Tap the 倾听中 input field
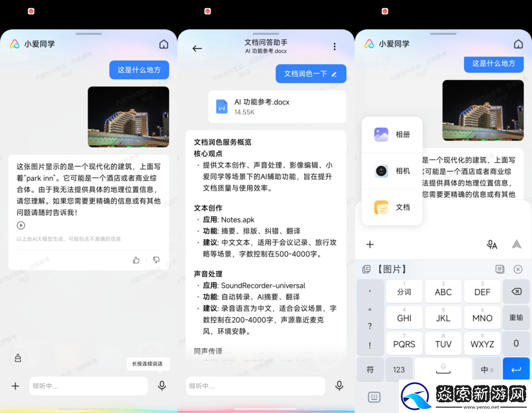The width and height of the screenshot is (532, 413). click(89, 386)
